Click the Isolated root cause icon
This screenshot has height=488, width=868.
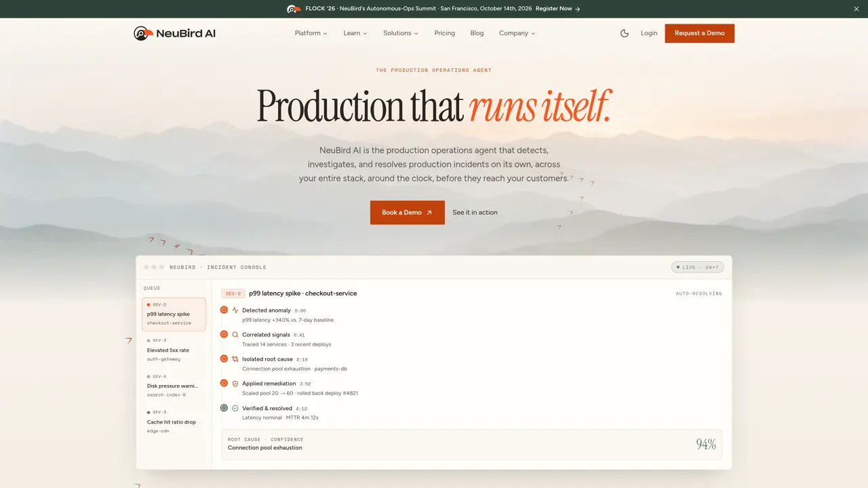pyautogui.click(x=235, y=359)
